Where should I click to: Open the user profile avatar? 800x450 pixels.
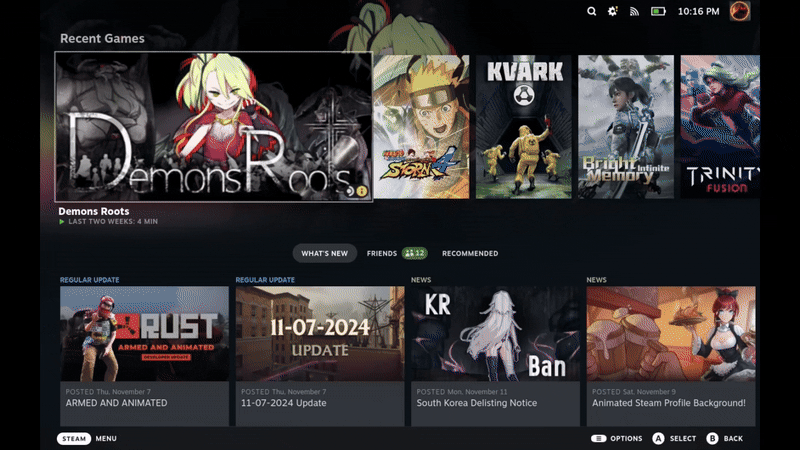tap(740, 11)
